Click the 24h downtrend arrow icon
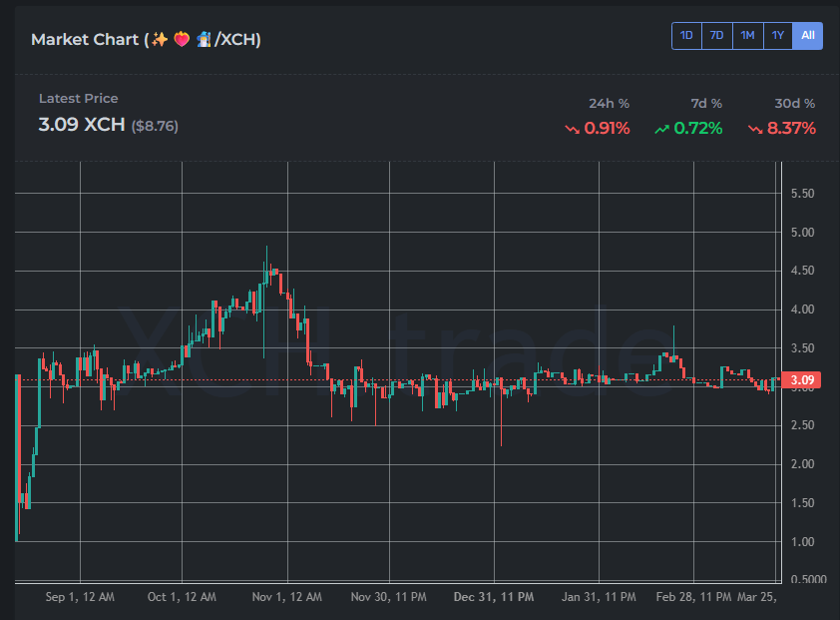This screenshot has width=840, height=620. pos(573,129)
